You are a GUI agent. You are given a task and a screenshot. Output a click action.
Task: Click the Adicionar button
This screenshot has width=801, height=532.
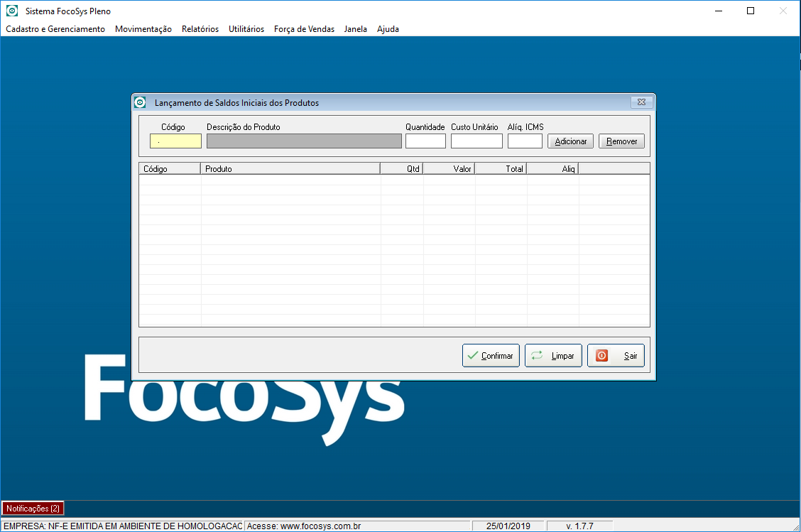571,141
